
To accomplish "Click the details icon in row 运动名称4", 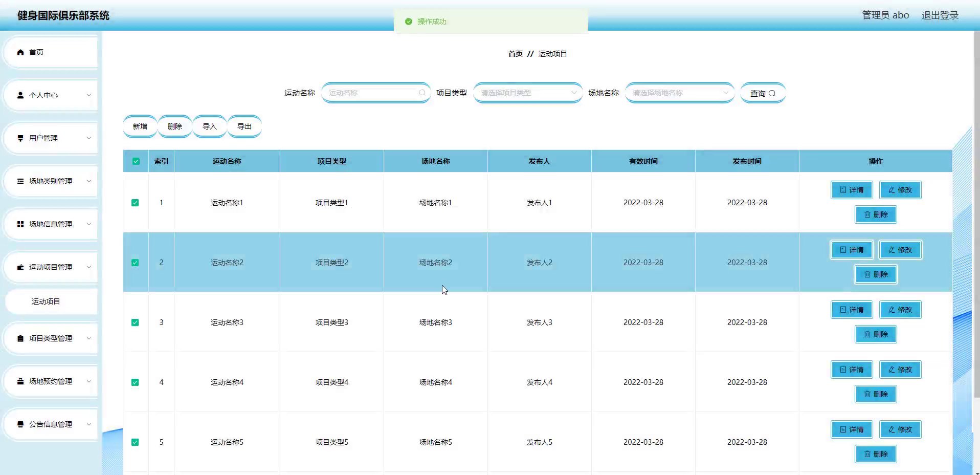I will [843, 370].
